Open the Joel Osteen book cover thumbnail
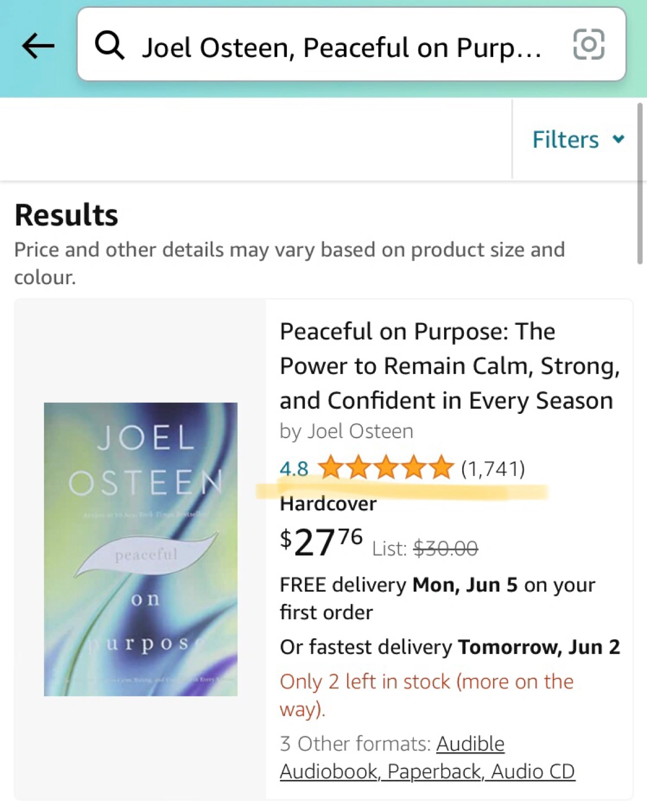The height and width of the screenshot is (812, 647). coord(141,549)
